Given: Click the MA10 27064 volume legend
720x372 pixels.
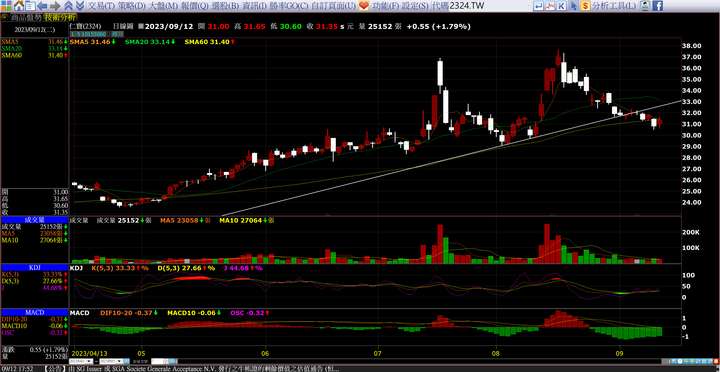Looking at the screenshot, I should pos(247,220).
